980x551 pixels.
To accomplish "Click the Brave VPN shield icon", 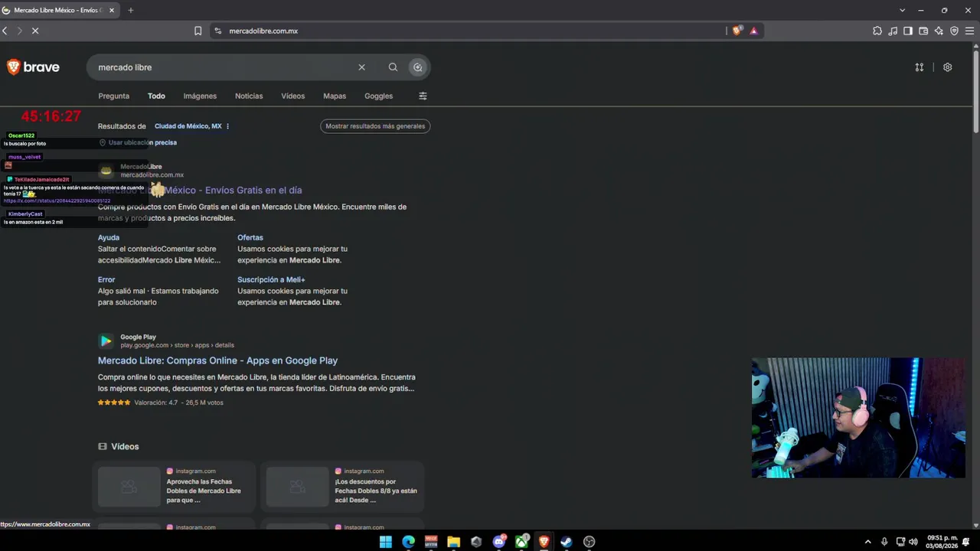I will pos(954,31).
